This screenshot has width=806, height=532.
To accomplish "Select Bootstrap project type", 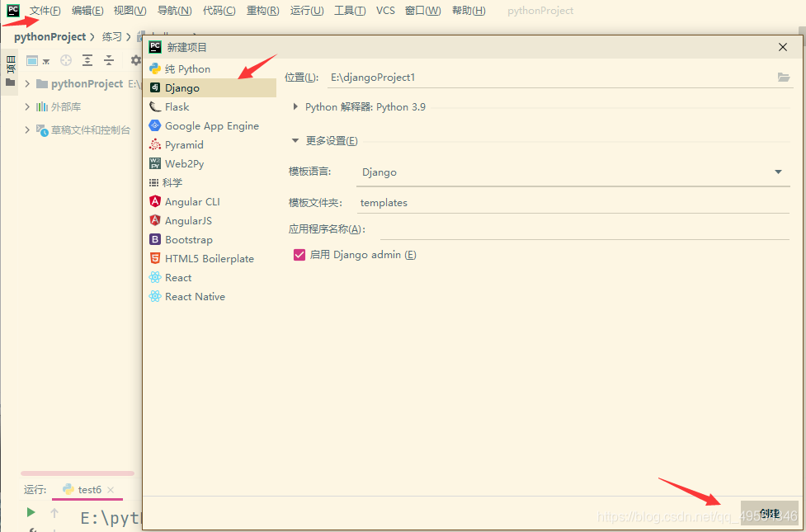I will 210,240.
